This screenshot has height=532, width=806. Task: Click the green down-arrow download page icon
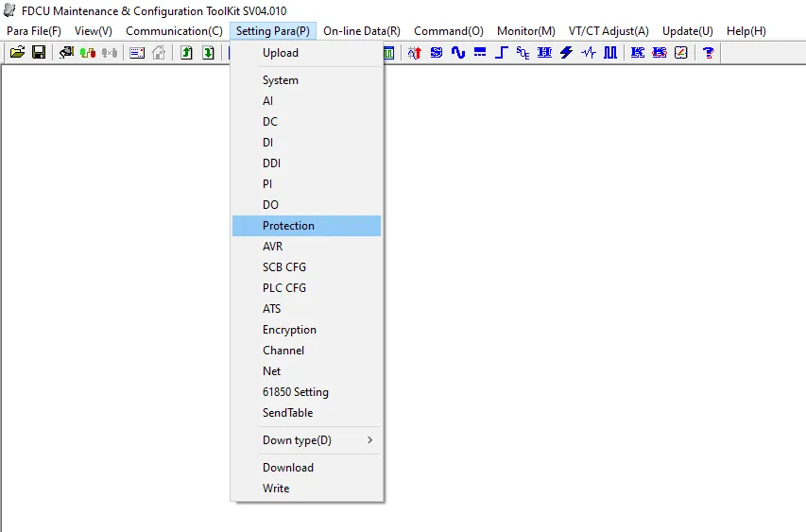(x=208, y=52)
